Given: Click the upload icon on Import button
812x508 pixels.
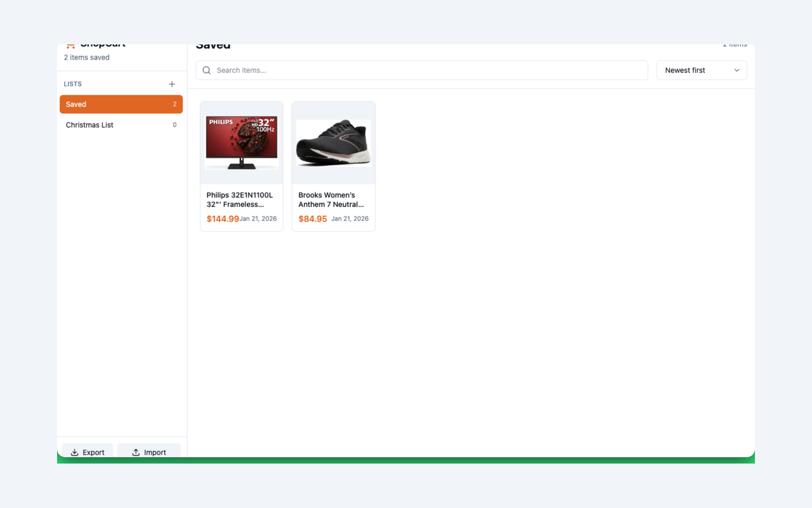Looking at the screenshot, I should point(136,452).
